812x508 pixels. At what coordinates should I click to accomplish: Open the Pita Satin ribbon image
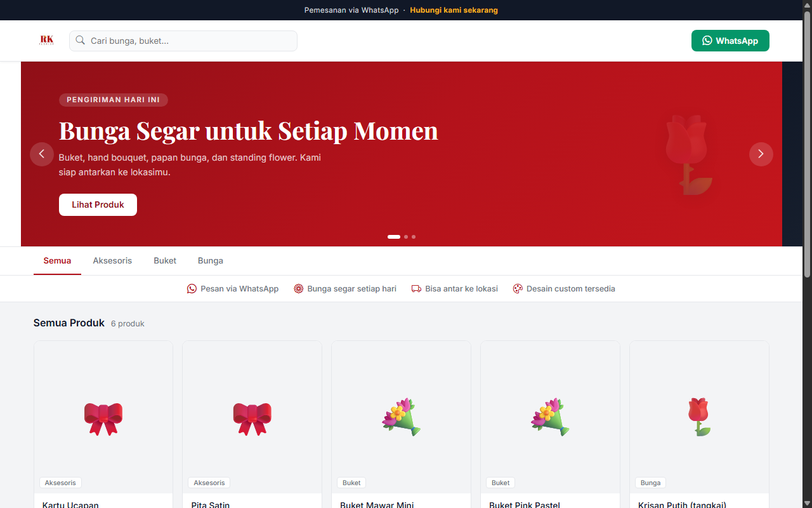pyautogui.click(x=252, y=417)
